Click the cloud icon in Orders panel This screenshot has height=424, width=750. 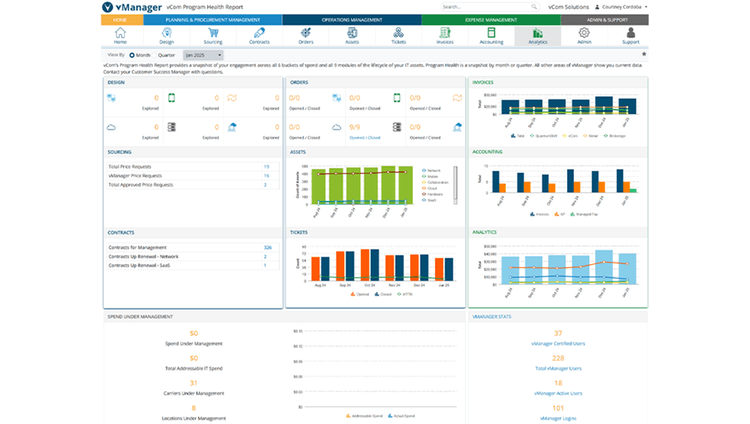336,127
